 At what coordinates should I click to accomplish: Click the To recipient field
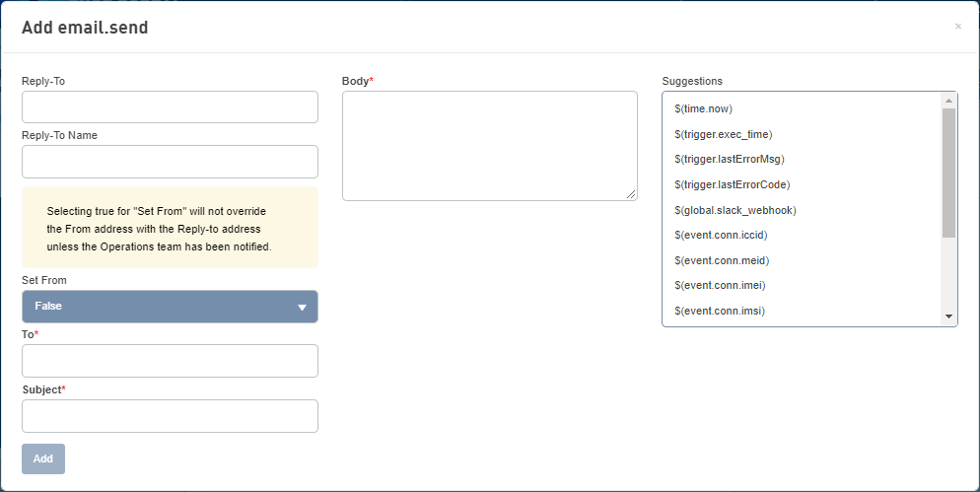pos(170,361)
